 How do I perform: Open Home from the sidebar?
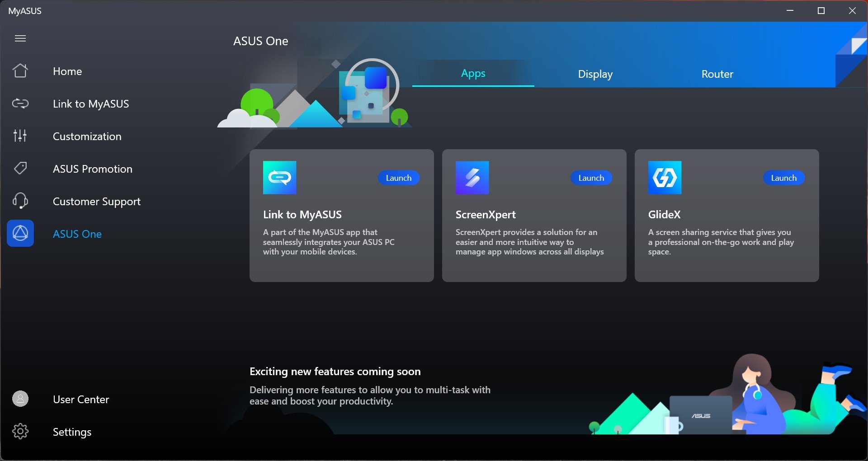pyautogui.click(x=67, y=71)
